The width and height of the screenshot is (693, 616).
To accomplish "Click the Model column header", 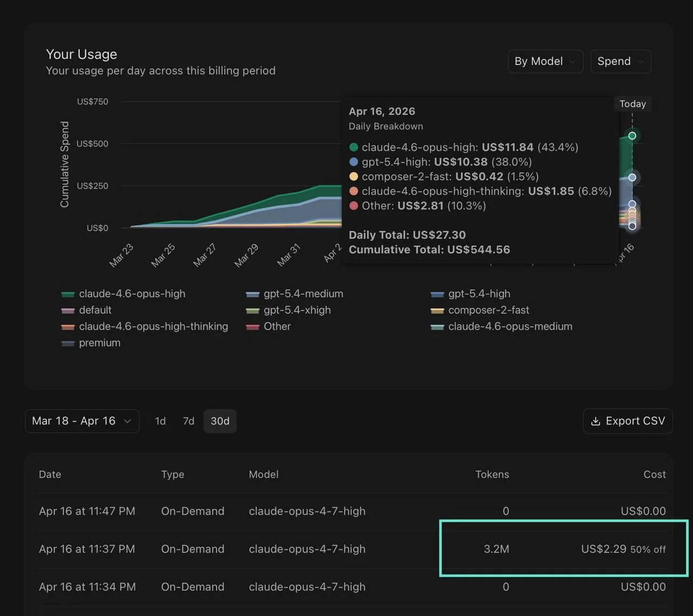I will pyautogui.click(x=264, y=474).
